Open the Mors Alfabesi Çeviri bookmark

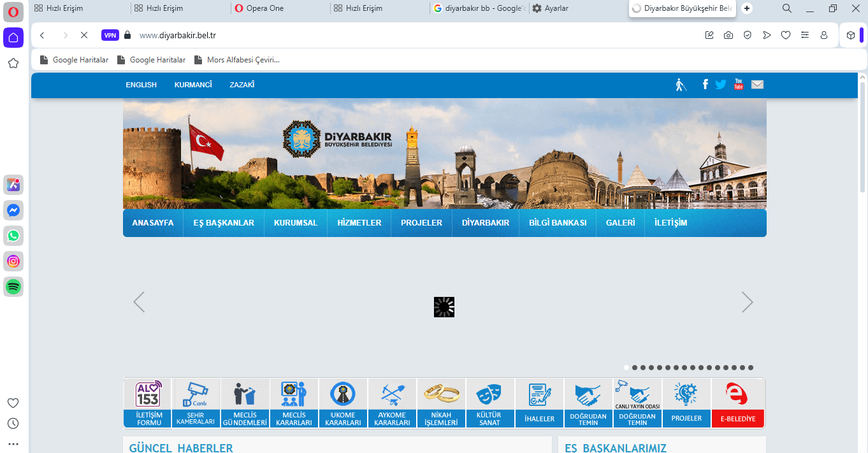[x=237, y=60]
